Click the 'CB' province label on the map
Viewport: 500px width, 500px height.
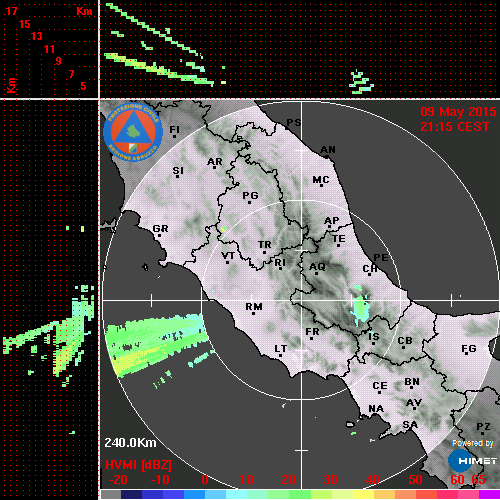pos(405,341)
